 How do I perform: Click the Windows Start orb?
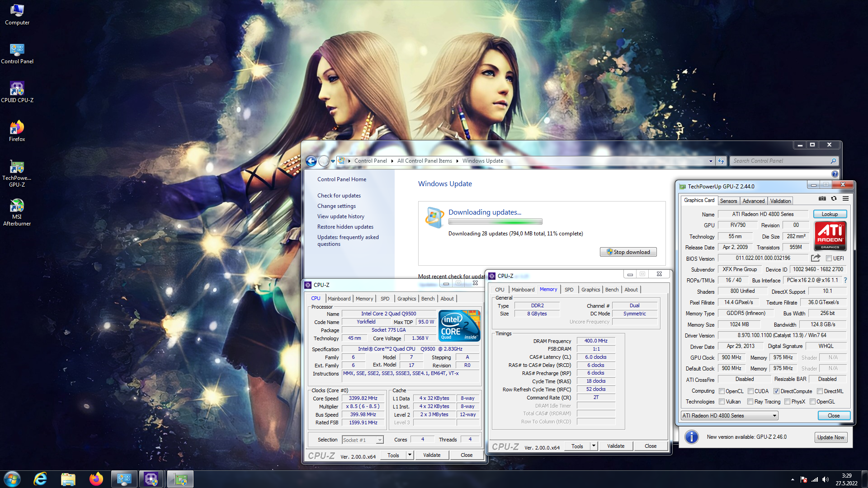12,479
